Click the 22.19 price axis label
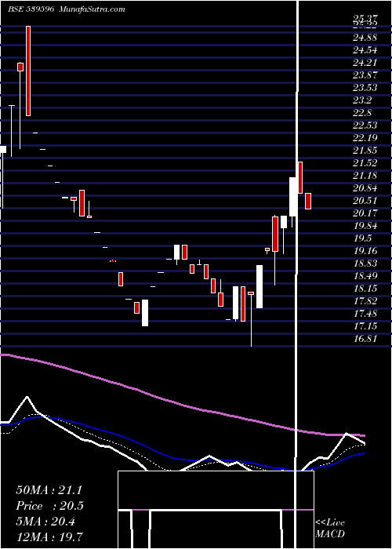The height and width of the screenshot is (549, 392). (x=365, y=138)
